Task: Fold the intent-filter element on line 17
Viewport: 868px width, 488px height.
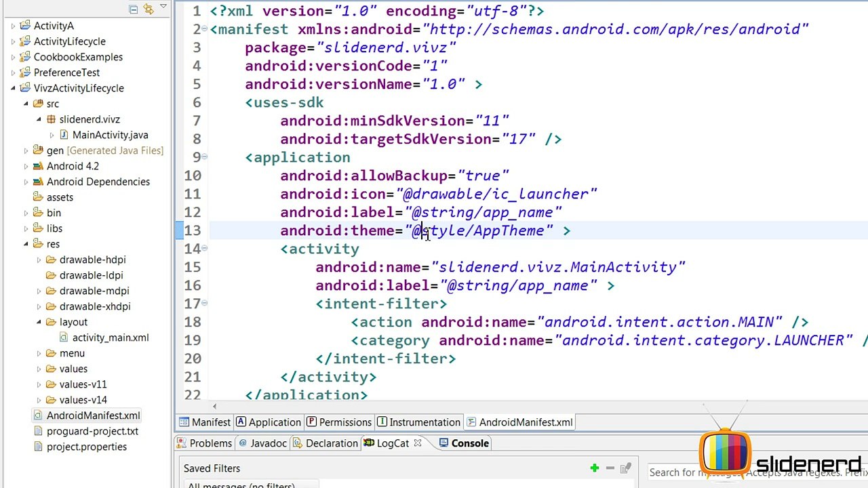Action: coord(204,303)
